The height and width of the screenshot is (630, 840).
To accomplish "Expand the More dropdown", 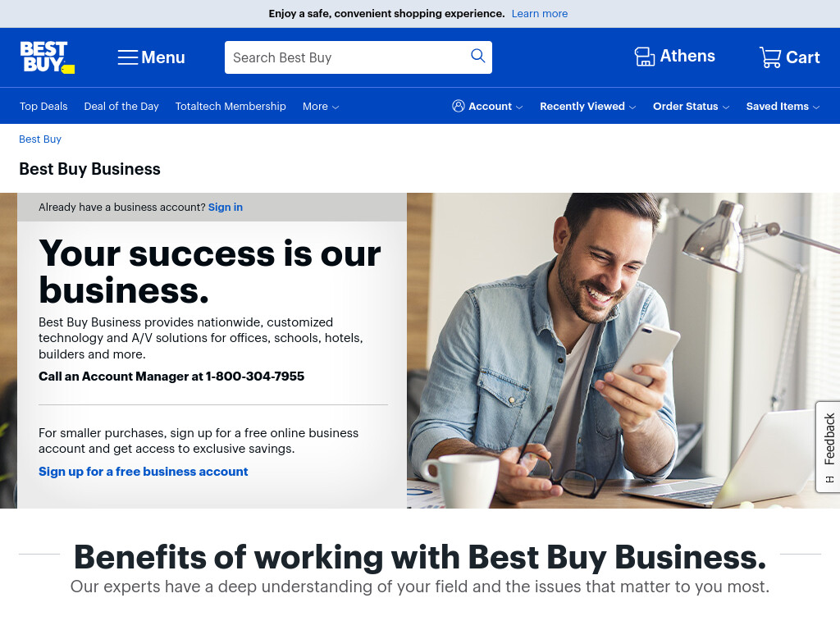I will pos(321,107).
